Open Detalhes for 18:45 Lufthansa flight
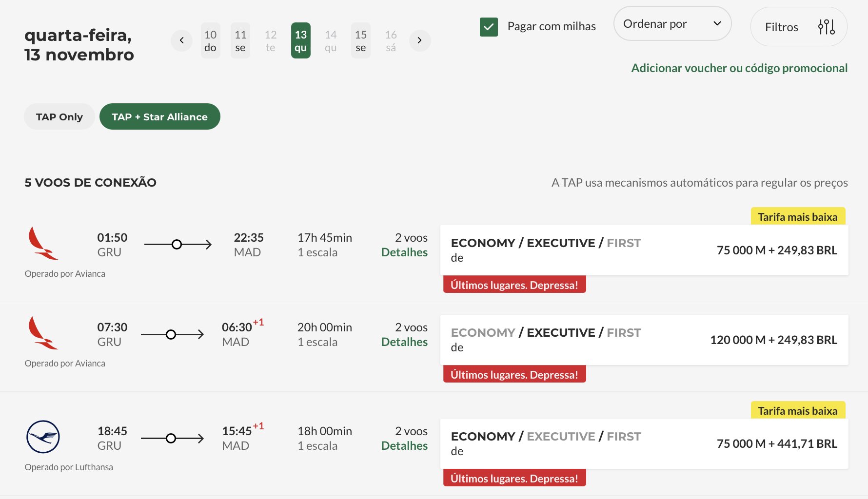Image resolution: width=868 pixels, height=499 pixels. point(404,446)
